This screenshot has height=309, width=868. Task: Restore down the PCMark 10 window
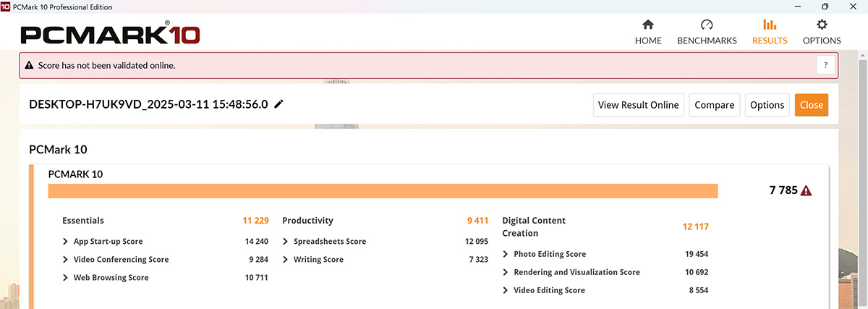tap(825, 7)
